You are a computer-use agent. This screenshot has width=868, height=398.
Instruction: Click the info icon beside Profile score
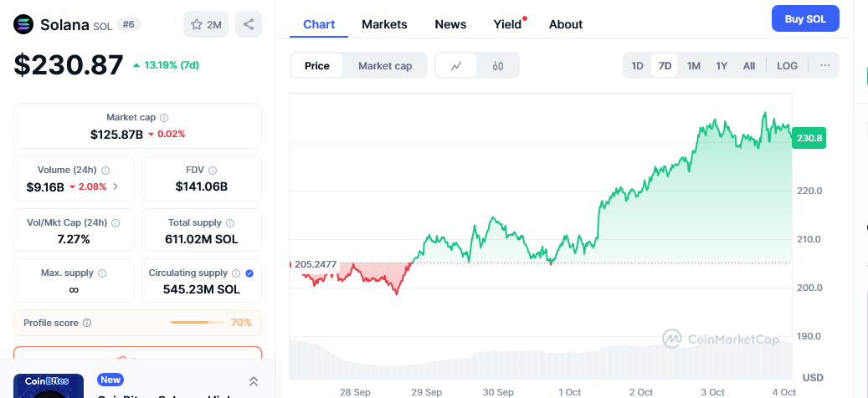click(87, 323)
